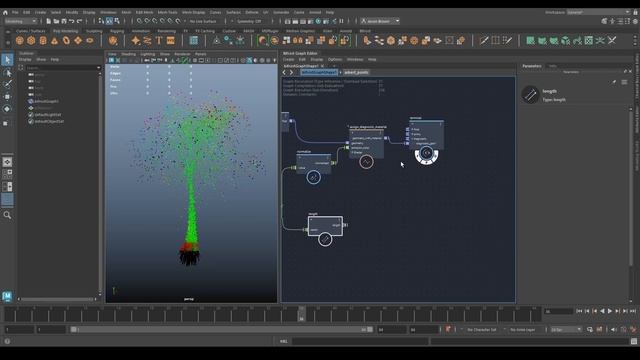Click the Outliner horizontal scrollbar
The image size is (640, 360).
coord(57,299)
